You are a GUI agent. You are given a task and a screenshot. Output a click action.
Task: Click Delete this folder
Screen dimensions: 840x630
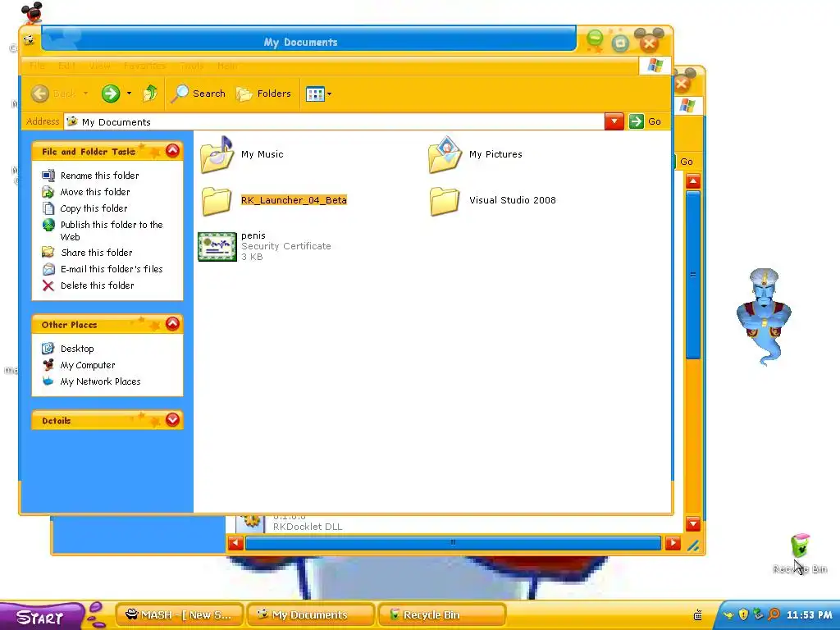[97, 285]
